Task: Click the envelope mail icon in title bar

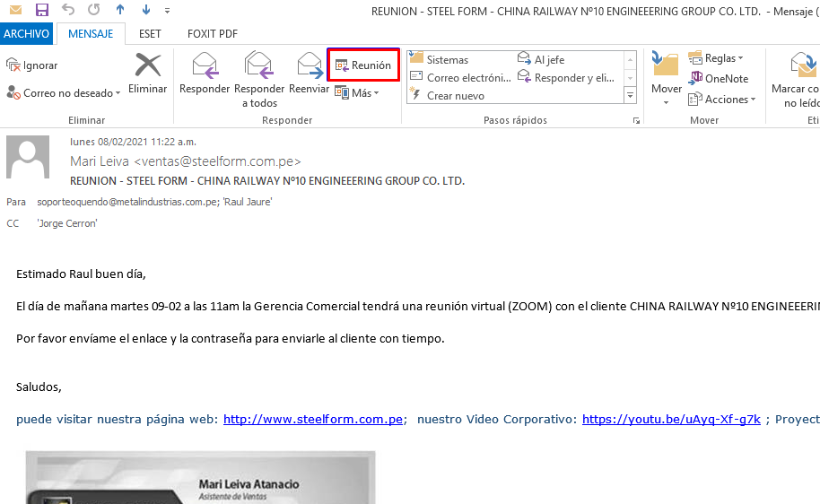Action: pyautogui.click(x=15, y=10)
